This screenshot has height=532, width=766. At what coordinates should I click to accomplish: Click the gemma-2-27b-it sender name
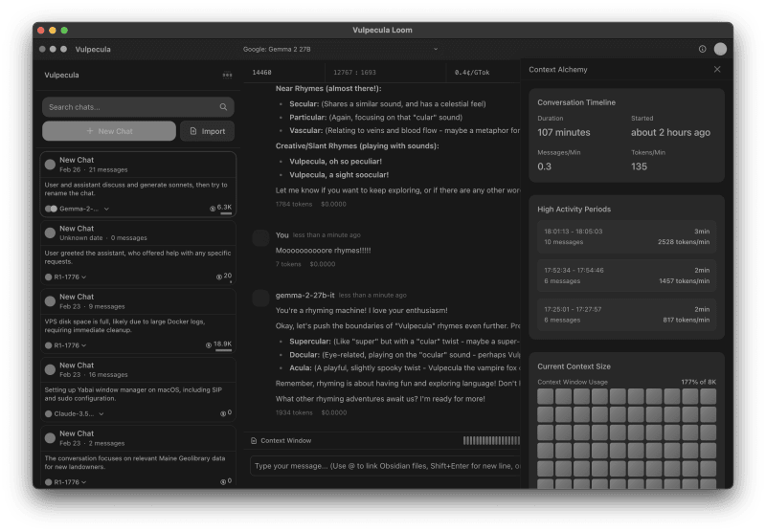click(304, 296)
